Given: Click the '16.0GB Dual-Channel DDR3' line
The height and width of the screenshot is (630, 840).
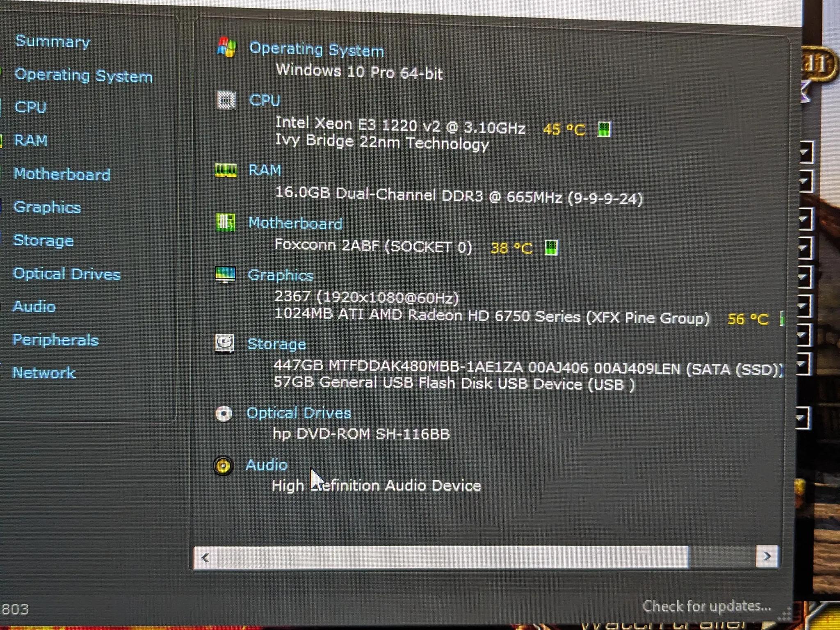Looking at the screenshot, I should pos(459,196).
